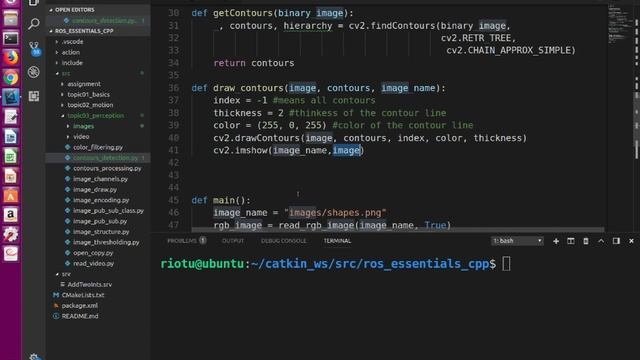Image resolution: width=640 pixels, height=360 pixels.
Task: Maximize the panel with up chevron
Action: 601,241
